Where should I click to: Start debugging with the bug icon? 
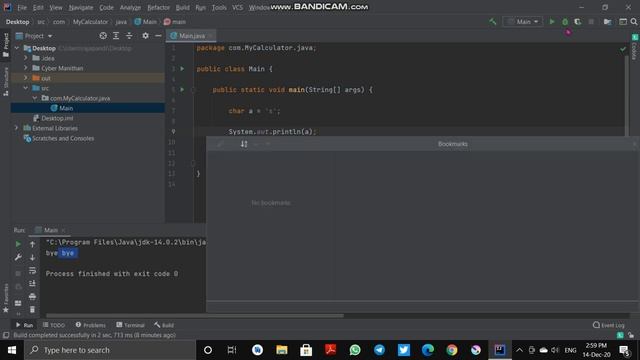click(565, 22)
